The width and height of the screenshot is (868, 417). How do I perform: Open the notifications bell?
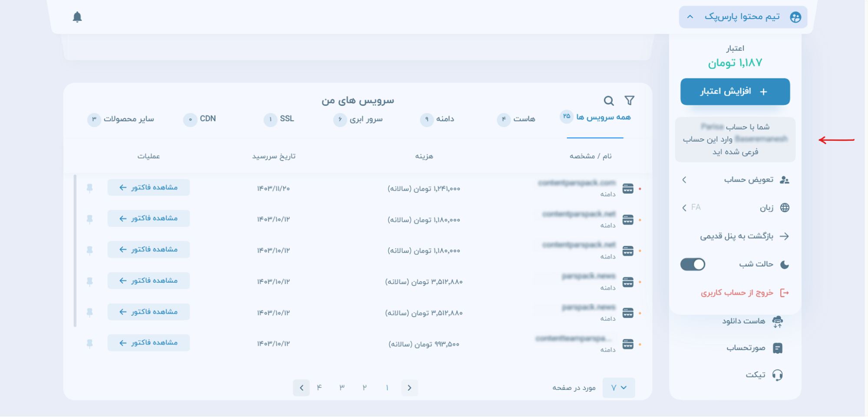pyautogui.click(x=77, y=17)
